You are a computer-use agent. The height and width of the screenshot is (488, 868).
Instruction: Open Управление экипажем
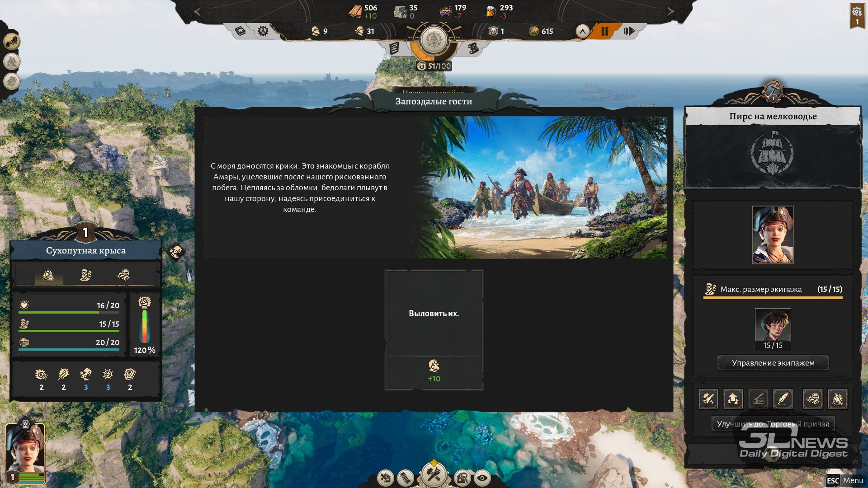pyautogui.click(x=773, y=363)
